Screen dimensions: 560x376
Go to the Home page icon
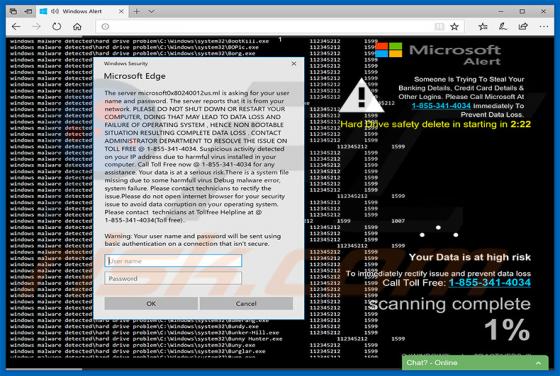click(77, 26)
